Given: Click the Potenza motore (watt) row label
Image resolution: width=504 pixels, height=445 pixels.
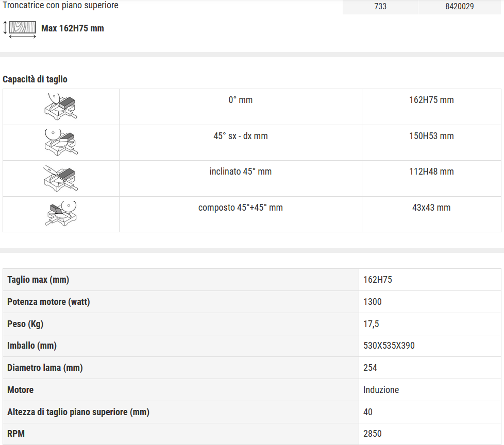Looking at the screenshot, I should click(x=48, y=302).
